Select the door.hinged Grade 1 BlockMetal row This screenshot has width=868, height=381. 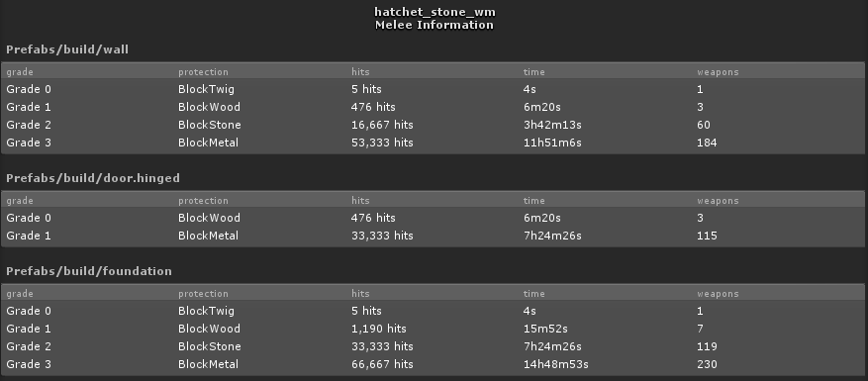coord(433,236)
